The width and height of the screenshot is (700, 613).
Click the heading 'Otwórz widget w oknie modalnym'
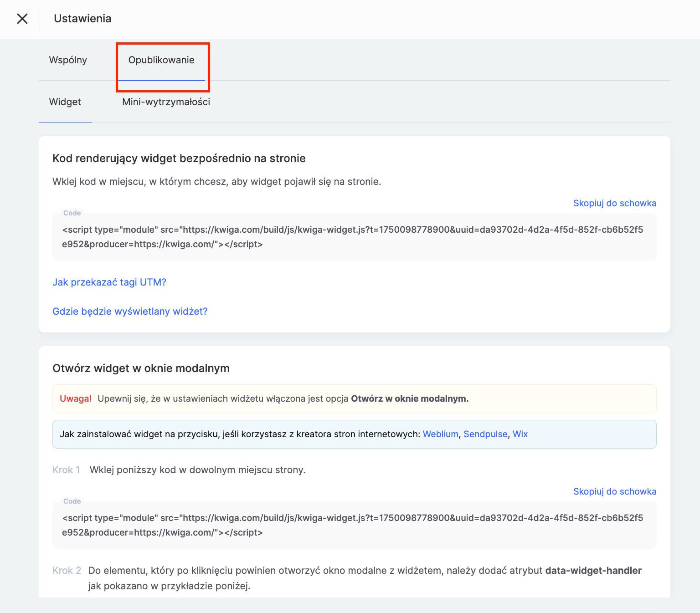141,368
